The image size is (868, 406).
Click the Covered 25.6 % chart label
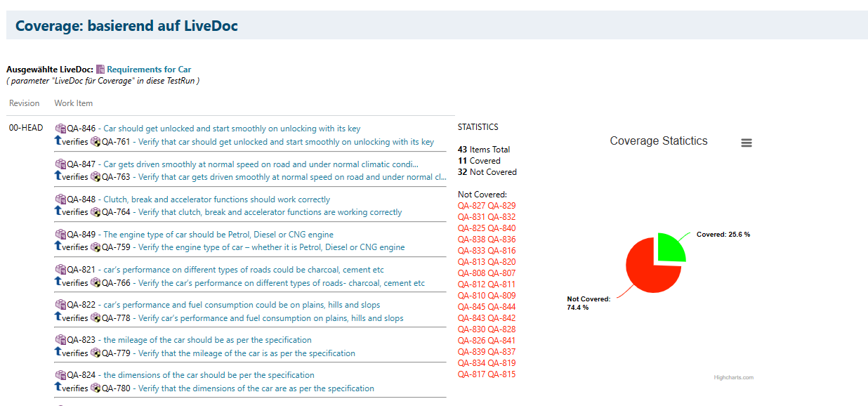(723, 235)
